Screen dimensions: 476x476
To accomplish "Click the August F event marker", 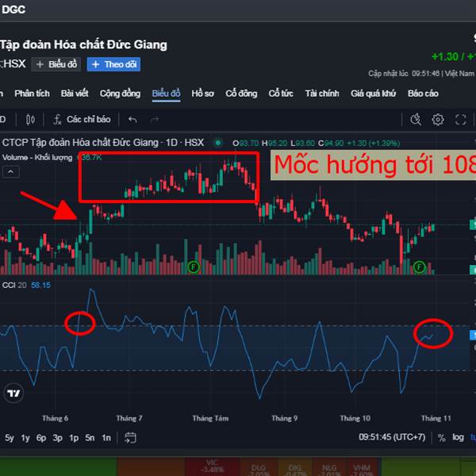I will 194,267.
